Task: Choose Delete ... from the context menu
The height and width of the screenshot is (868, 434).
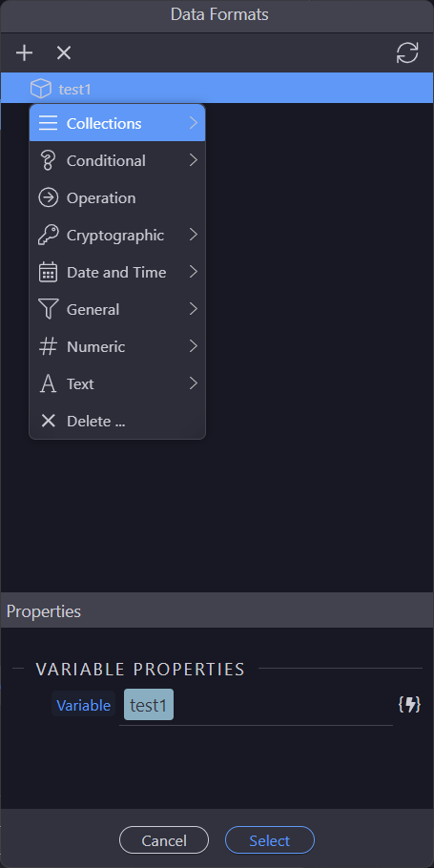Action: tap(117, 422)
